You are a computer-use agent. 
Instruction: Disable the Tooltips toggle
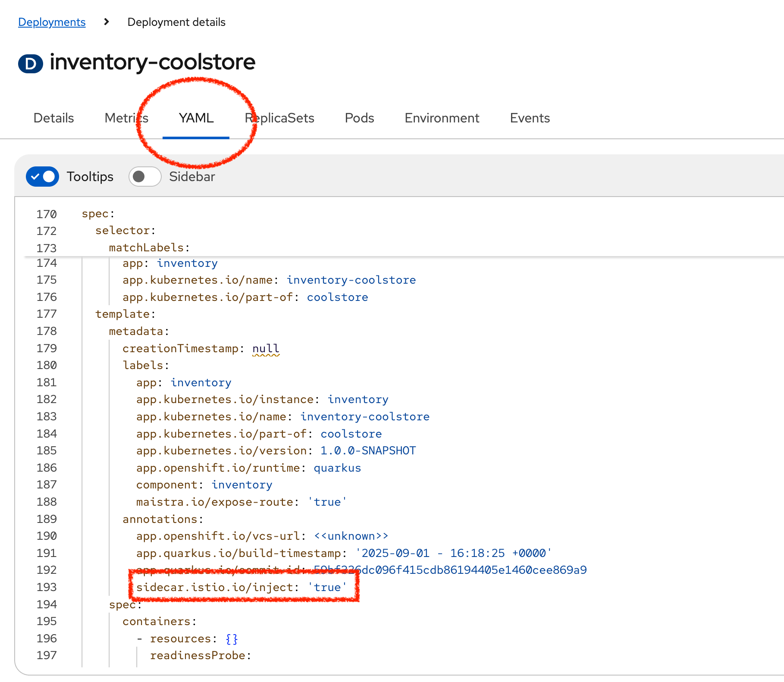[42, 176]
